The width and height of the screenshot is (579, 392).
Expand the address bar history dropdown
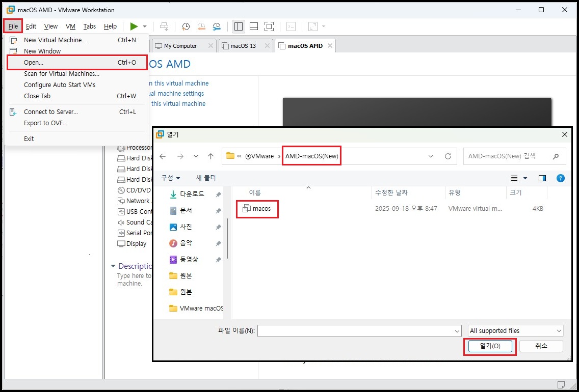tap(431, 156)
